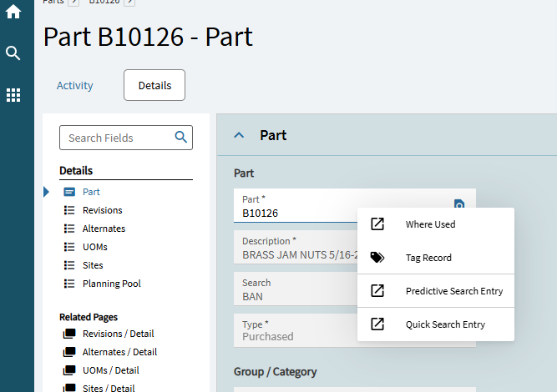
Task: Go to UOMs details section
Action: (x=94, y=247)
